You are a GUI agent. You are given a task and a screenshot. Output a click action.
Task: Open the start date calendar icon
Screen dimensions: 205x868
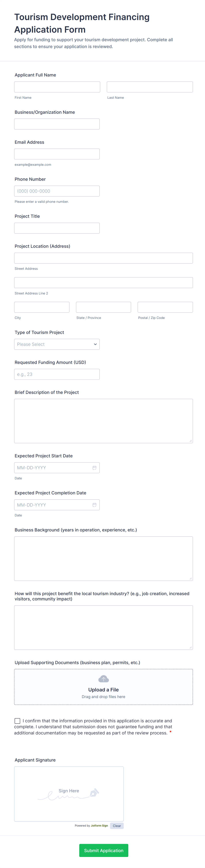94,468
